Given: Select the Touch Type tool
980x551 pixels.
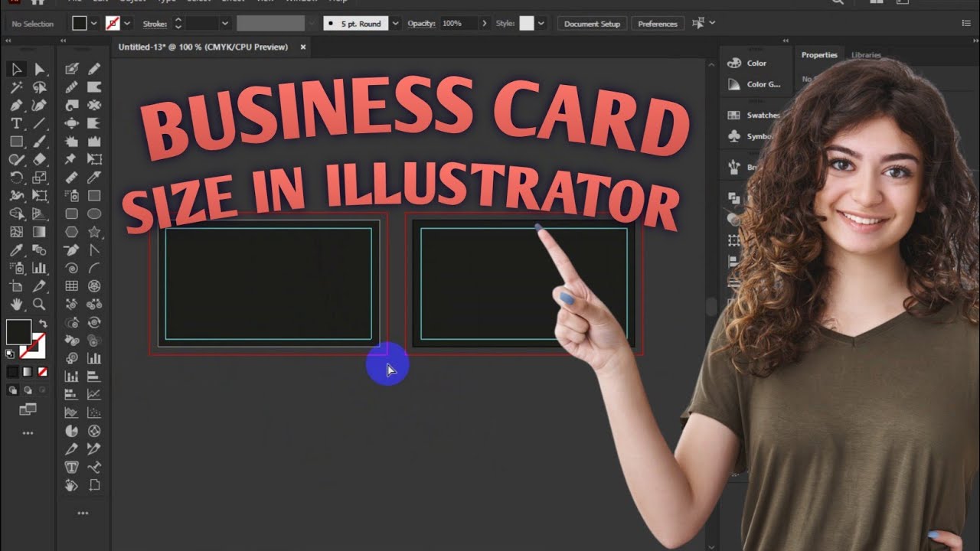Looking at the screenshot, I should tap(71, 467).
